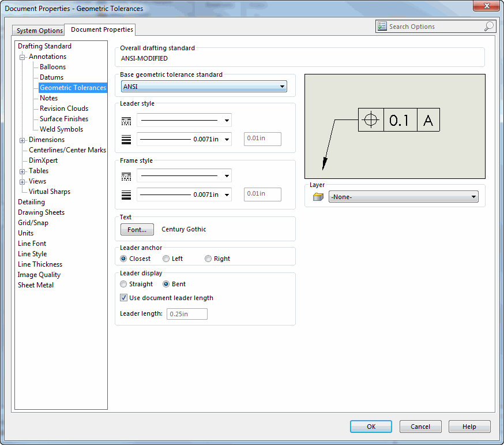Select Revision Clouds in the tree
The width and height of the screenshot is (504, 445).
64,109
